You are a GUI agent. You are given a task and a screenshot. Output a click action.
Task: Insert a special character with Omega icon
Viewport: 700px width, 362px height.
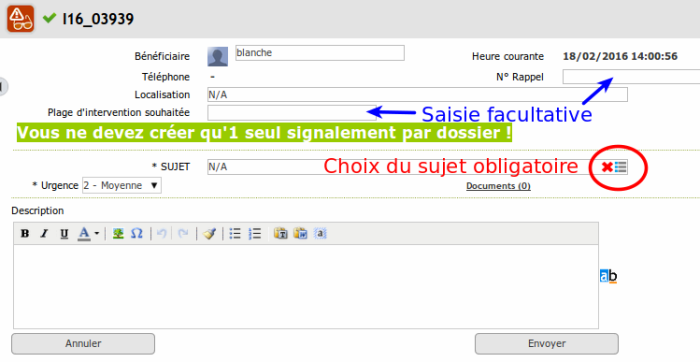(137, 233)
